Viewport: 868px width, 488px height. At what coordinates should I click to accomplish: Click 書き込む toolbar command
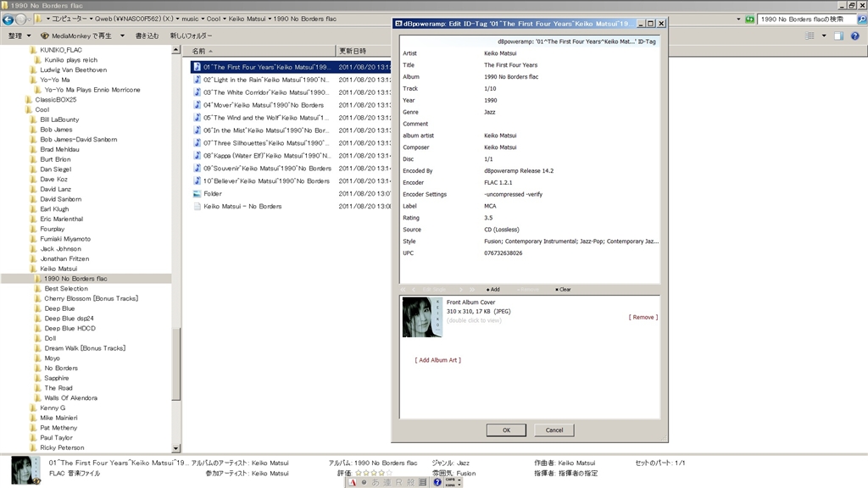click(x=147, y=36)
